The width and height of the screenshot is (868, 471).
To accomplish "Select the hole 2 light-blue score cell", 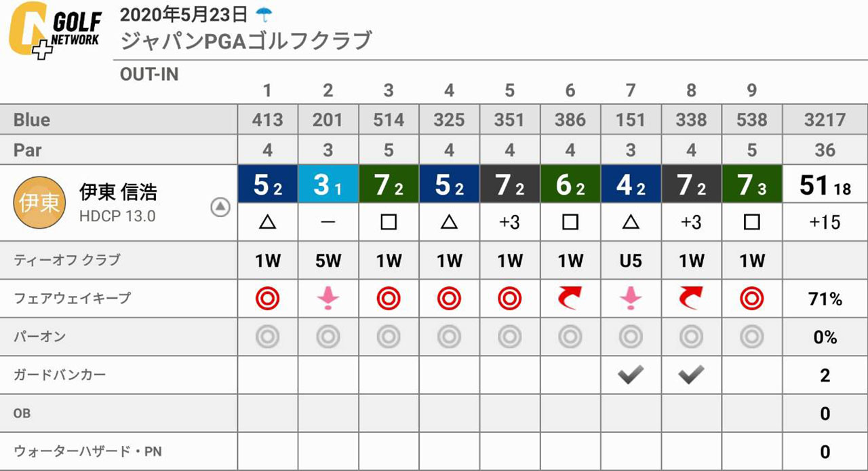I will pyautogui.click(x=328, y=184).
